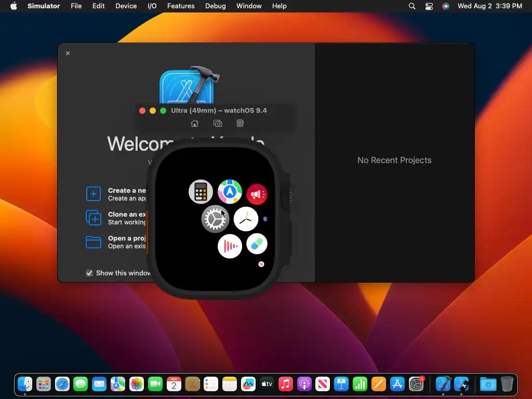
Task: Click the Create a new project plus icon
Action: 94,194
